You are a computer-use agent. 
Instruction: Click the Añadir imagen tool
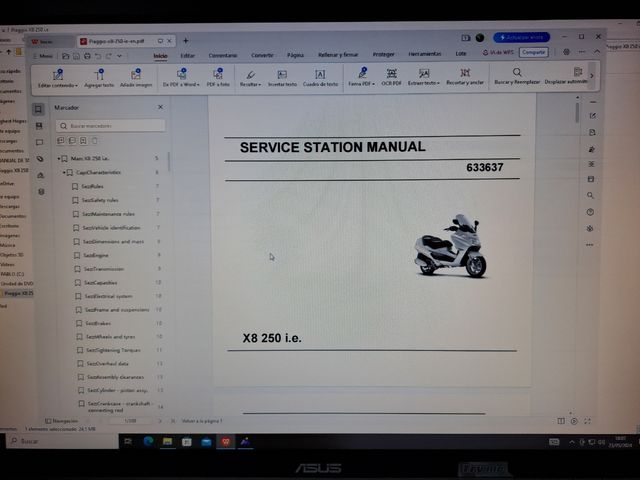tap(136, 78)
